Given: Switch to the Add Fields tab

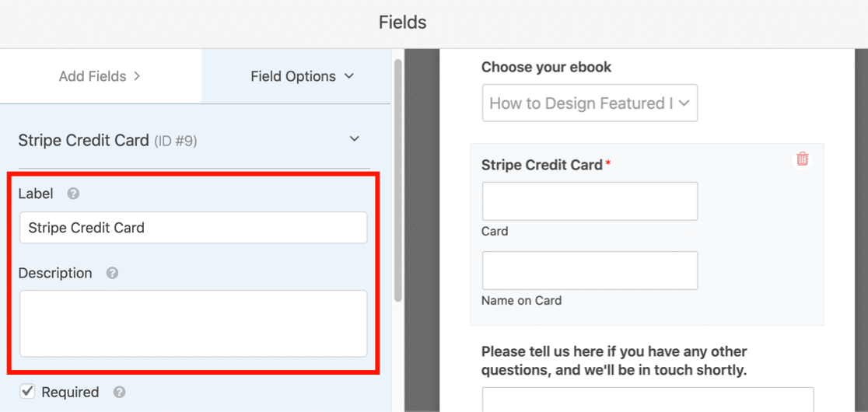Looking at the screenshot, I should 100,76.
